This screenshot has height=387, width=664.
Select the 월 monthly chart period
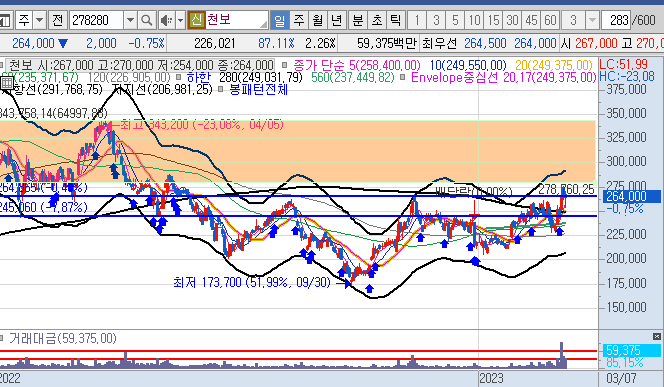pos(318,20)
